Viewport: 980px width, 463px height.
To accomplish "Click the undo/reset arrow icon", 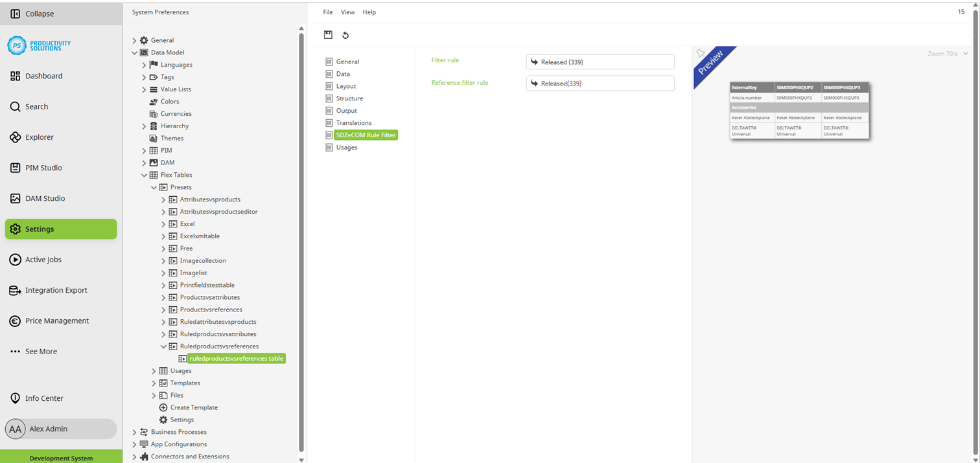I will click(x=345, y=35).
